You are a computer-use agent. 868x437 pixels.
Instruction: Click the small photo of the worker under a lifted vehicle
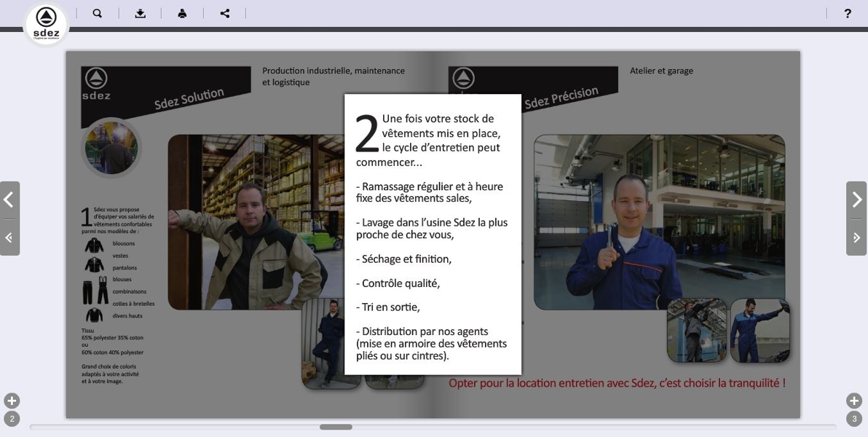click(697, 331)
